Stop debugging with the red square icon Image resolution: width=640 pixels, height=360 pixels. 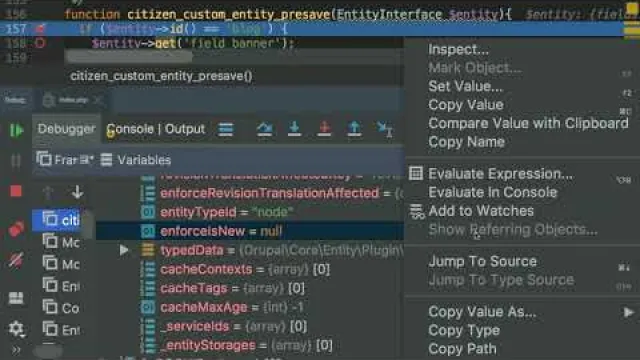point(16,191)
